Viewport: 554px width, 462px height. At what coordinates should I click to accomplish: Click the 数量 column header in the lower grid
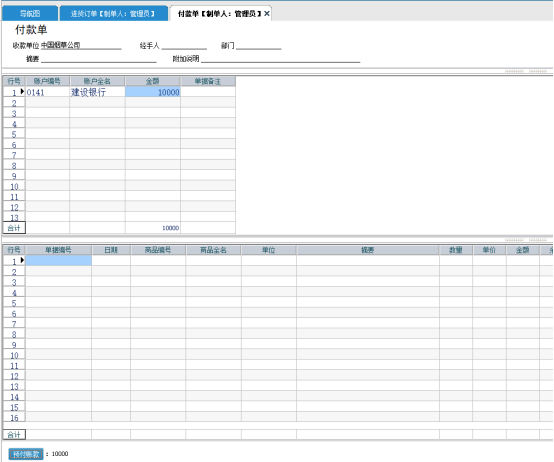(456, 250)
